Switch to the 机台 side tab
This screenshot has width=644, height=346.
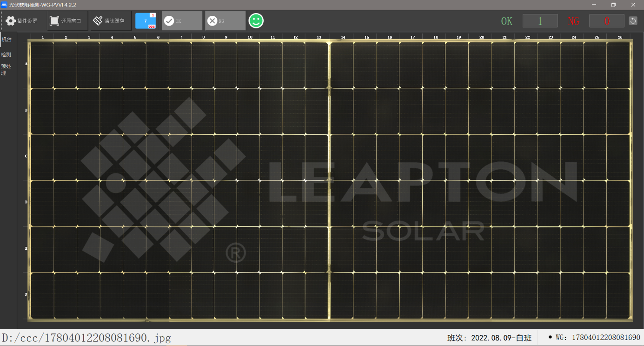(x=7, y=40)
